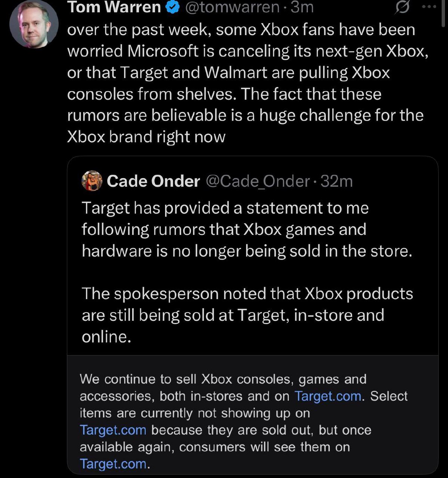The height and width of the screenshot is (478, 448).
Task: Click the "We continue to sell Xbox" sentence
Action: [x=223, y=379]
